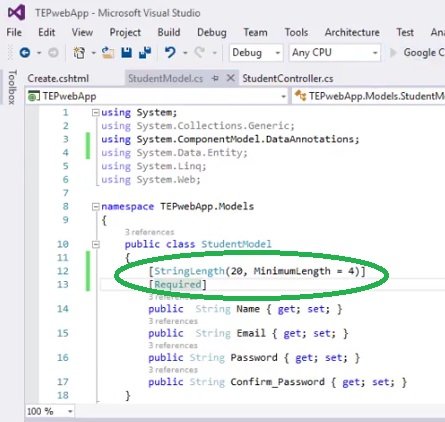Collapse the StudentModel class block
445x422 pixels.
coord(96,245)
